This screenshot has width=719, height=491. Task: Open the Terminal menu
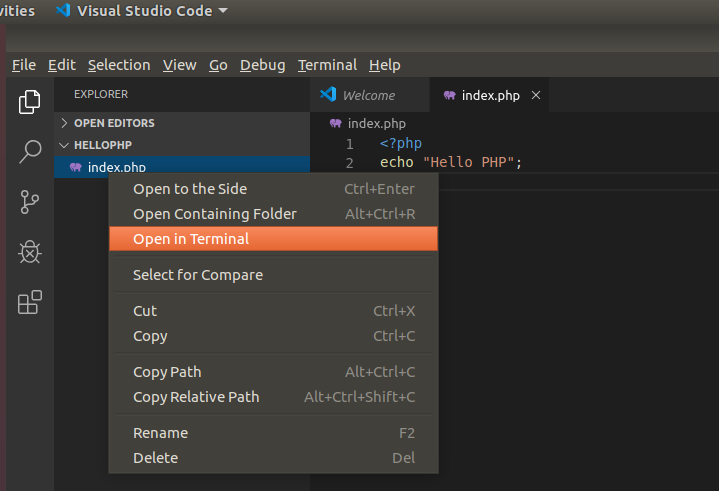pos(327,65)
